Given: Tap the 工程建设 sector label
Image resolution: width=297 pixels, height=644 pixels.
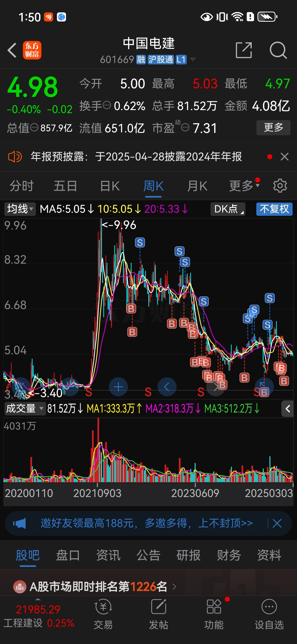Looking at the screenshot, I should coord(23,623).
